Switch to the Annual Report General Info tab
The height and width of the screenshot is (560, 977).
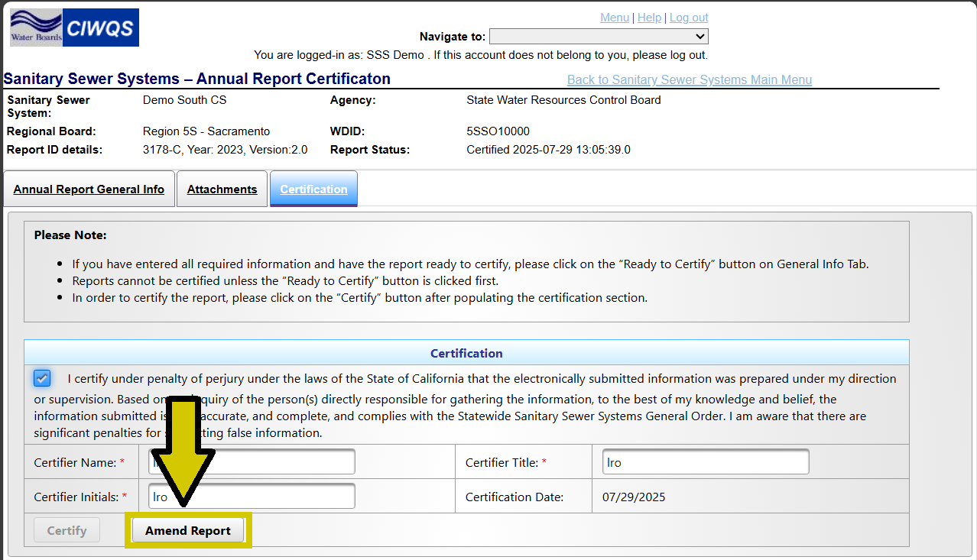pyautogui.click(x=89, y=189)
